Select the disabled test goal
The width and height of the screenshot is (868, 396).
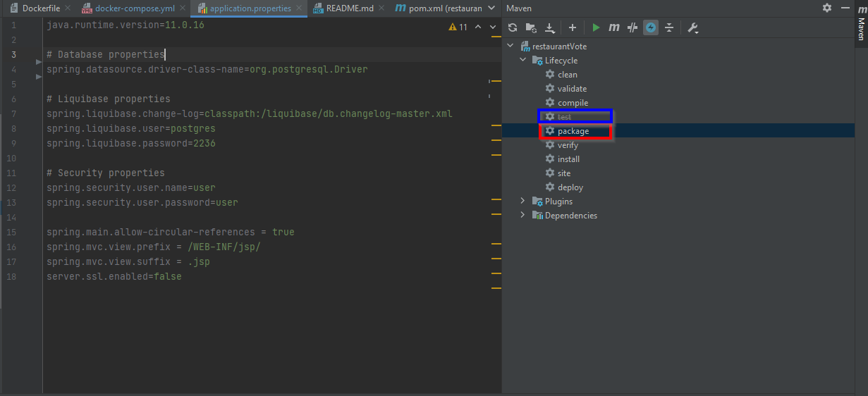point(565,117)
